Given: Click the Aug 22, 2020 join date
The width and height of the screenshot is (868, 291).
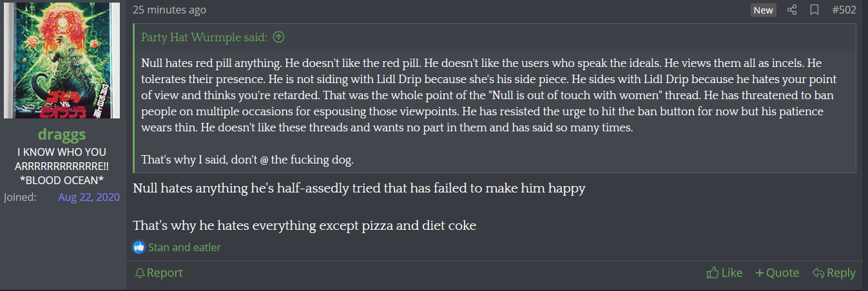Looking at the screenshot, I should pos(89,197).
